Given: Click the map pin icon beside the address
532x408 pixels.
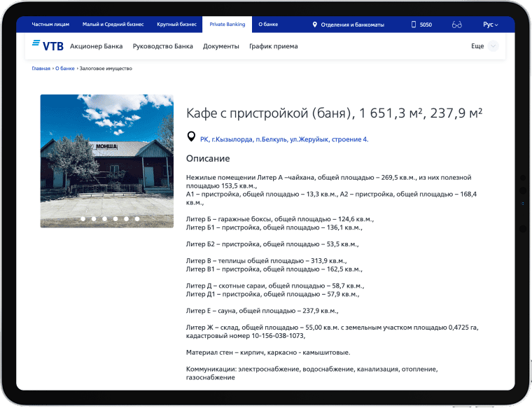Looking at the screenshot, I should pos(191,136).
